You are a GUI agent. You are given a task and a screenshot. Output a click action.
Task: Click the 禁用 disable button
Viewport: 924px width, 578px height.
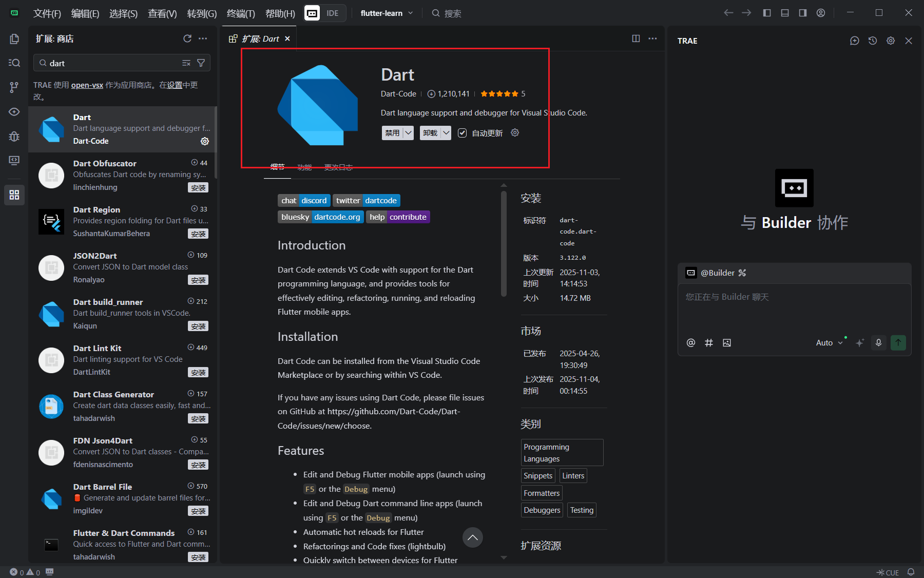(392, 133)
